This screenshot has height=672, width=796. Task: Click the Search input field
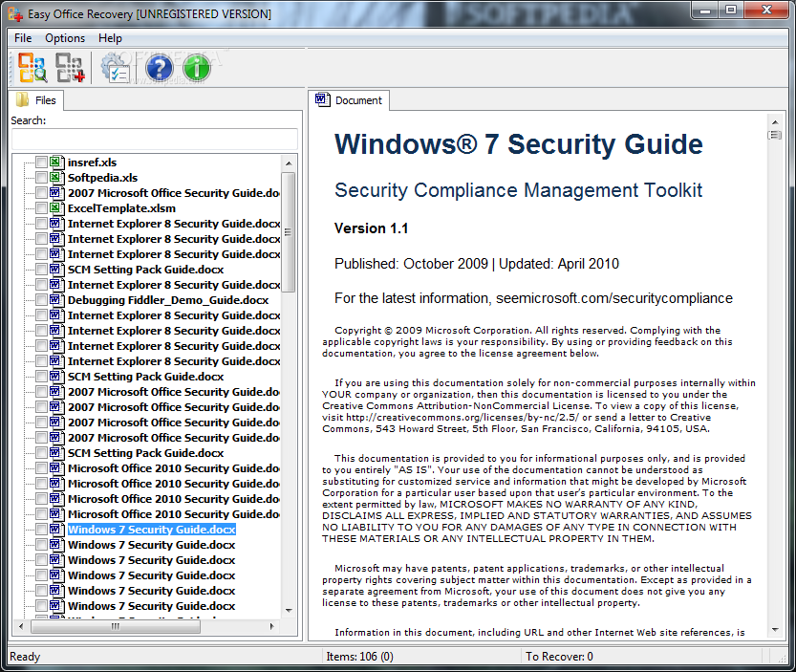(155, 140)
